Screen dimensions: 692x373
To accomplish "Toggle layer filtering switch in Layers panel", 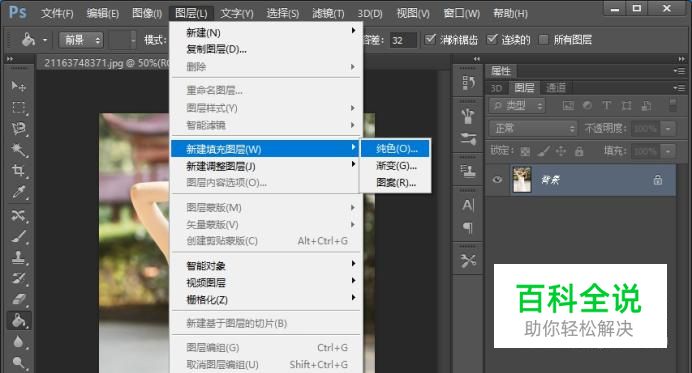I will coord(673,105).
